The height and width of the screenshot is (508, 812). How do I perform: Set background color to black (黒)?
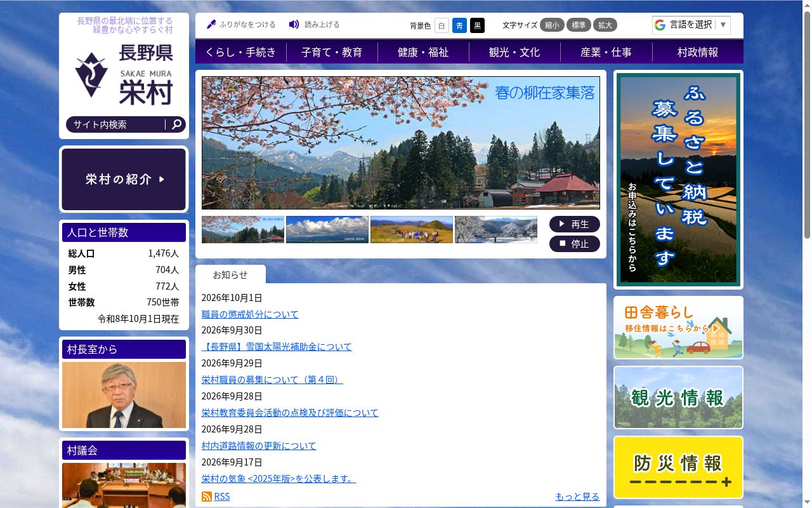477,25
